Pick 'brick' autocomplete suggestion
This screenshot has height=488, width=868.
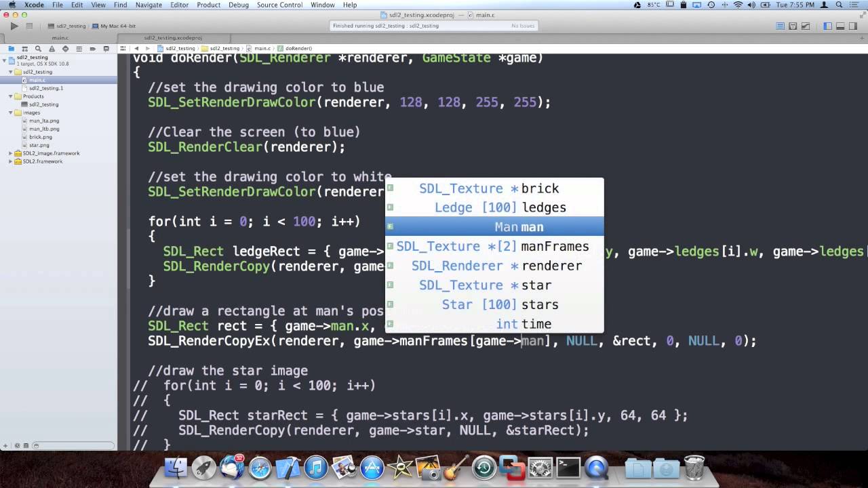coord(494,188)
